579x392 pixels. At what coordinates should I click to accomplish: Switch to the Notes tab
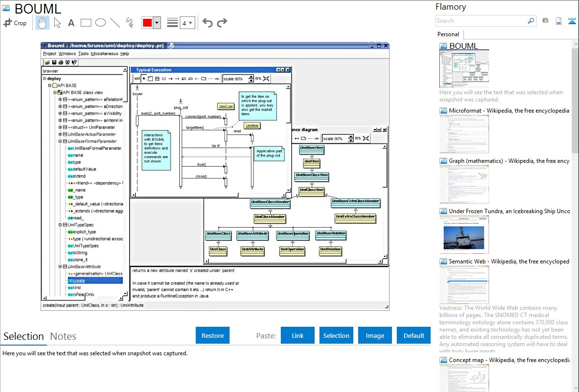(63, 336)
